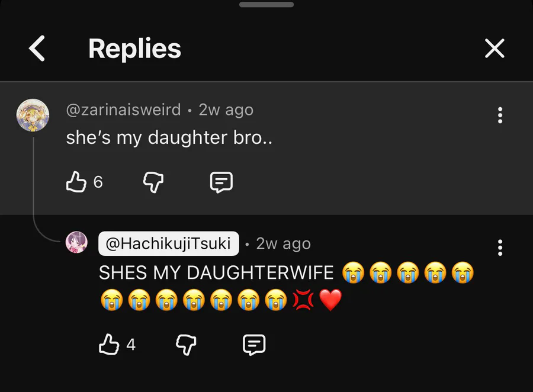Like the comment by @HachikujiTsuki

(x=110, y=344)
